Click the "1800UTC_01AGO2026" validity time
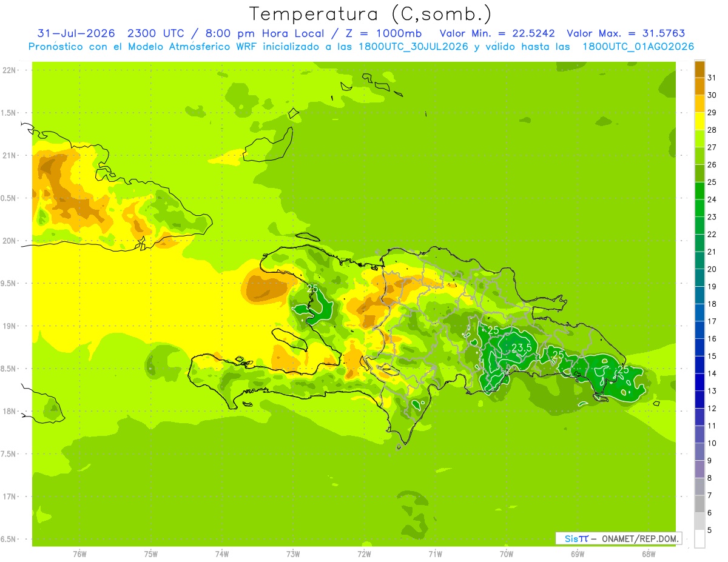The width and height of the screenshot is (728, 562). [x=638, y=47]
